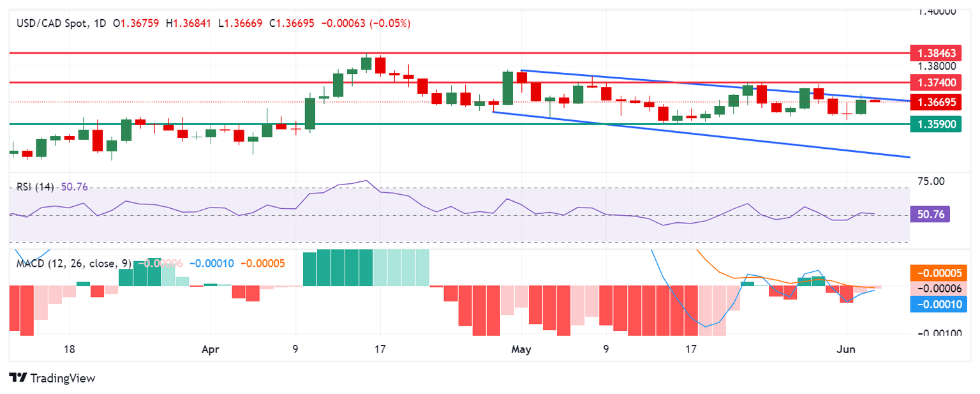The width and height of the screenshot is (980, 394).
Task: Click the pink MACD histogram -0.00006 label
Action: point(939,289)
